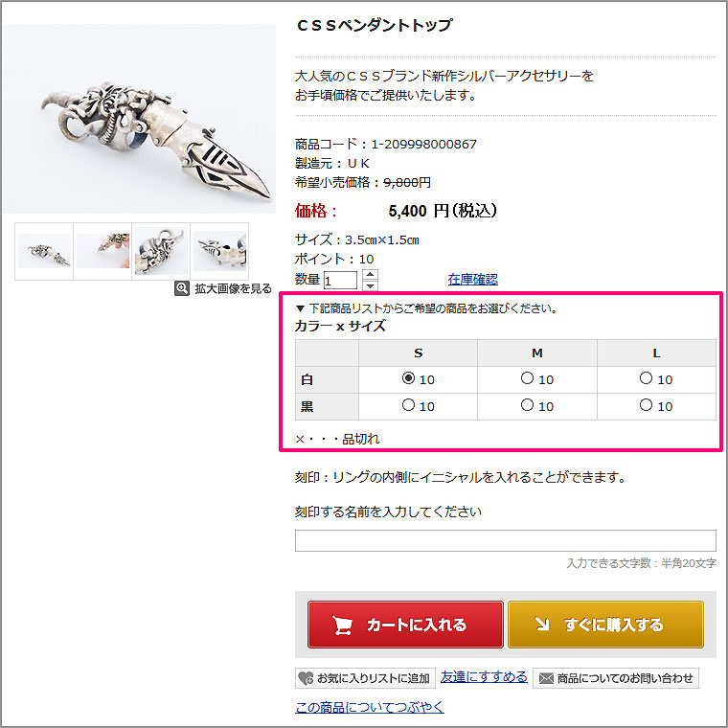Increase quantity with the up arrow

pos(370,274)
